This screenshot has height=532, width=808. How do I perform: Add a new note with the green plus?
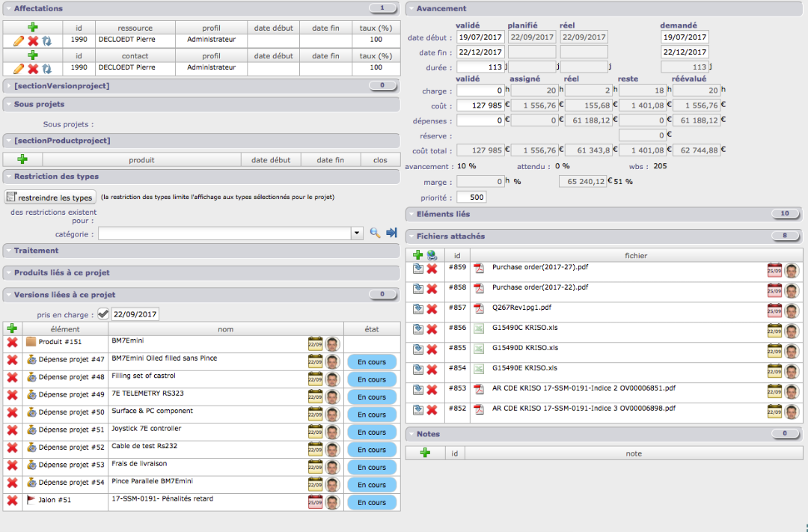pos(425,453)
